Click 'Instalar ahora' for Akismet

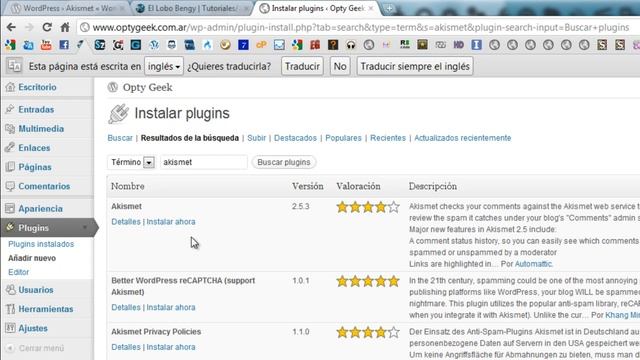[171, 222]
